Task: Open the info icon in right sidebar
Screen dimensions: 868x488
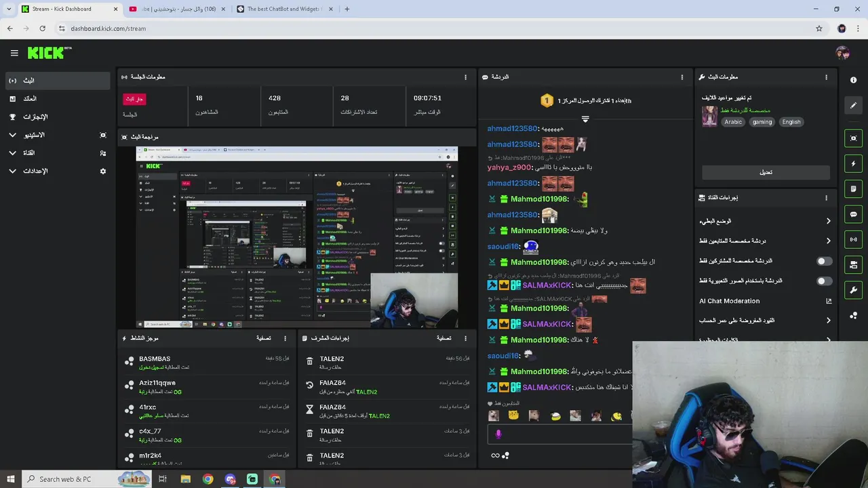Action: coord(853,80)
